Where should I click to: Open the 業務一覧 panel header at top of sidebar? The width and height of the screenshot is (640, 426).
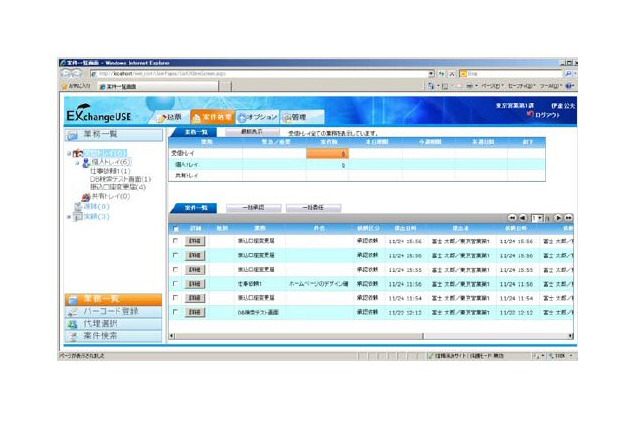click(x=113, y=135)
